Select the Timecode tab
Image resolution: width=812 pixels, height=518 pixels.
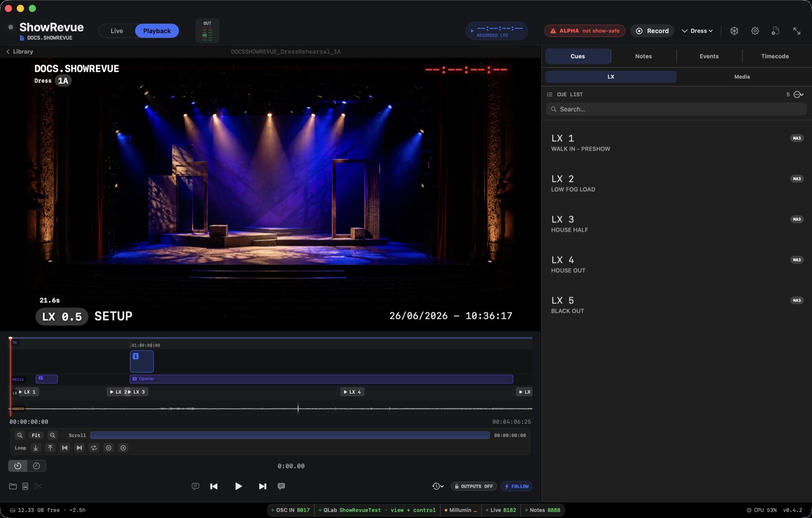(x=775, y=56)
